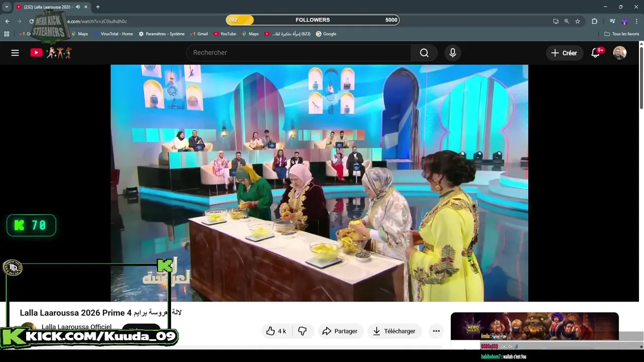Open media controls playlist icon

point(612,21)
